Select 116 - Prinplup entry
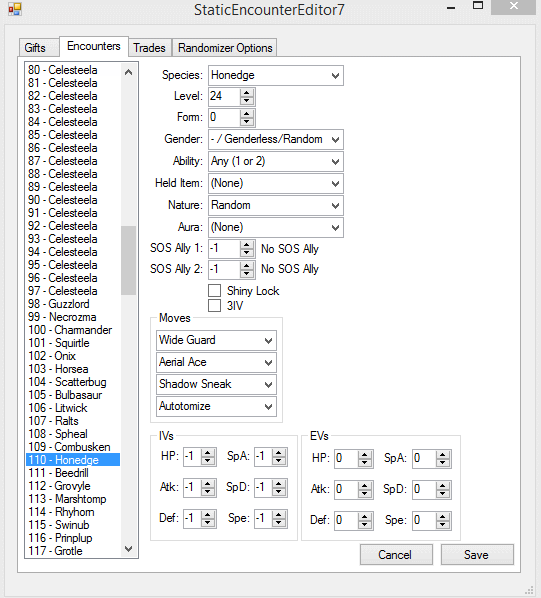 tap(73, 538)
